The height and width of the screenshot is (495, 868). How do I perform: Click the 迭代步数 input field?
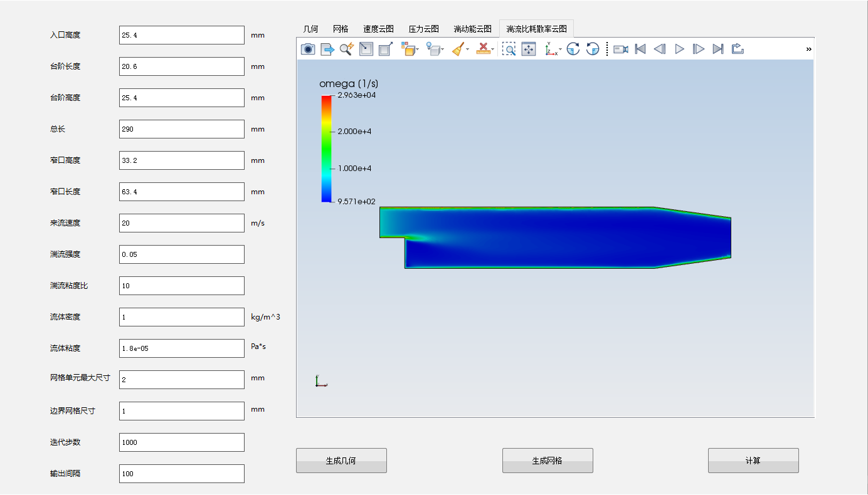coord(182,442)
